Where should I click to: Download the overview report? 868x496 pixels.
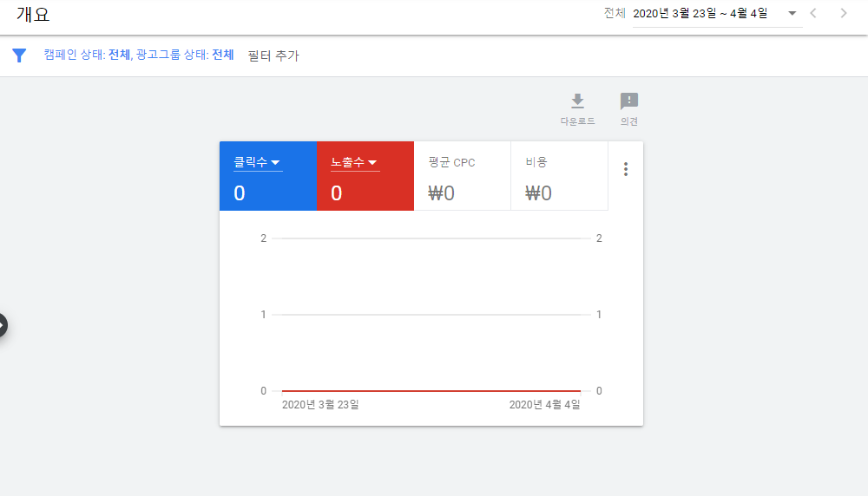tap(577, 109)
